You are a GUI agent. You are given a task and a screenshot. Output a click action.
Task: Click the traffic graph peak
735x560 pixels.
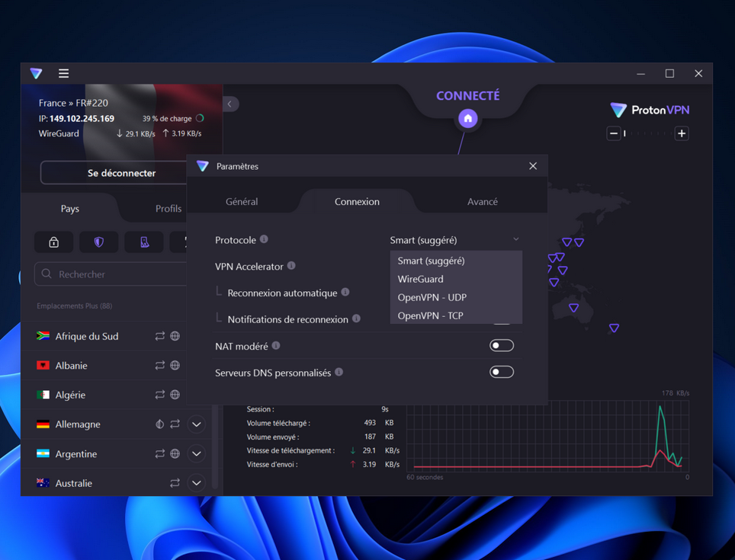click(660, 408)
